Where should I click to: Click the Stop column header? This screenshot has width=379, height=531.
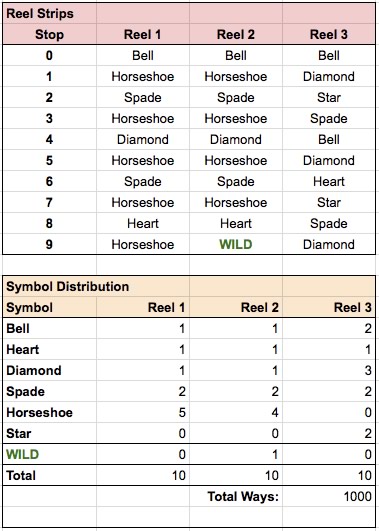coord(49,35)
